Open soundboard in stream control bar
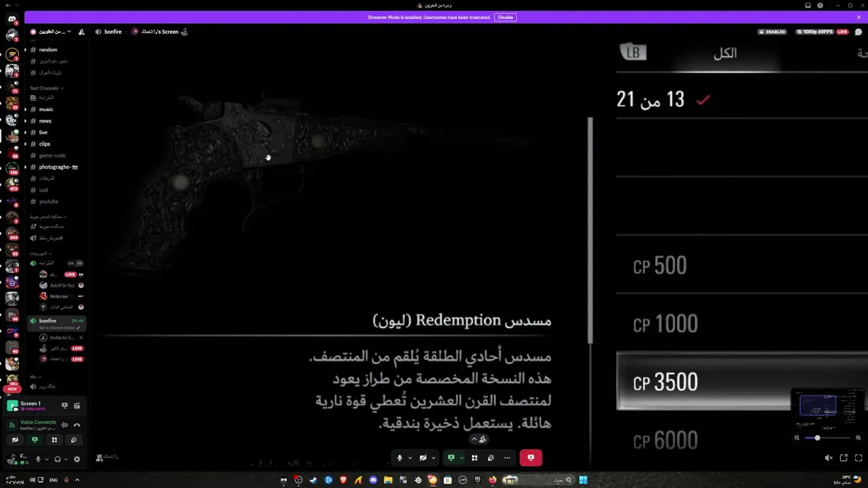The height and width of the screenshot is (488, 868). pyautogui.click(x=491, y=457)
